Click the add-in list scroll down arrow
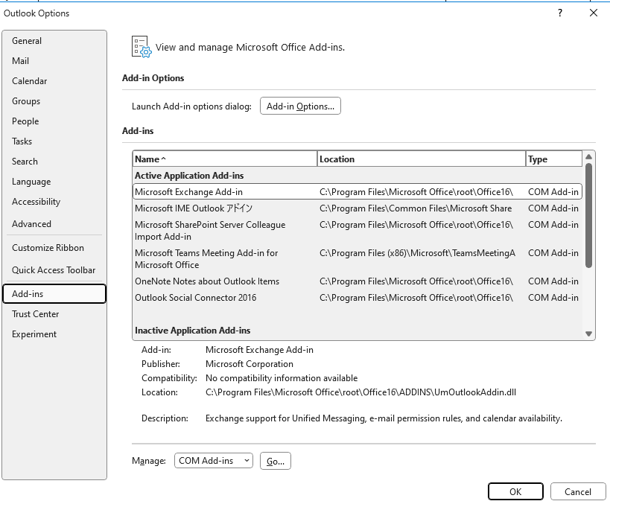This screenshot has width=620, height=512. click(589, 334)
